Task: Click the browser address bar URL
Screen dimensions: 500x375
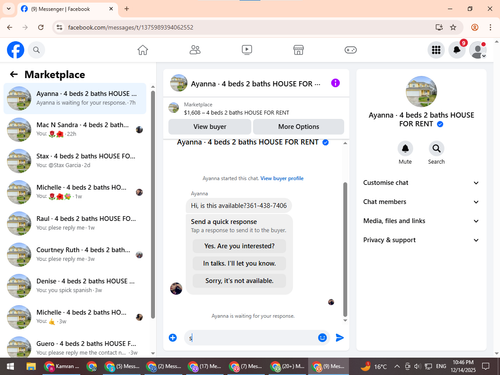Action: point(130,27)
